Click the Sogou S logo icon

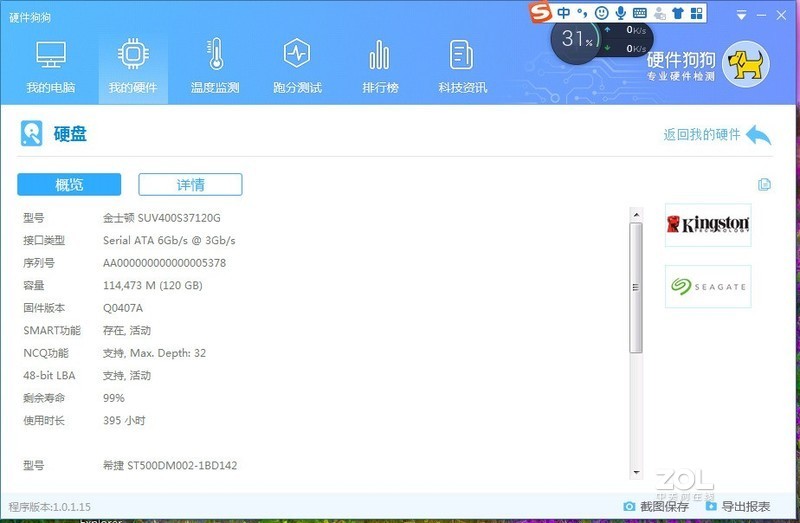coord(540,12)
